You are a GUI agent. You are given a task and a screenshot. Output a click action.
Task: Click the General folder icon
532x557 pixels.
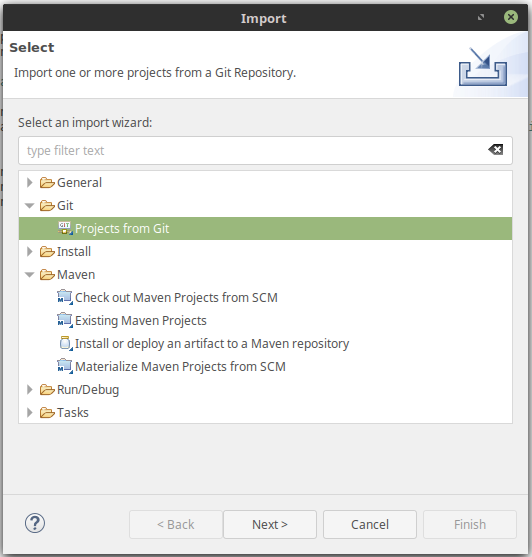click(x=47, y=183)
